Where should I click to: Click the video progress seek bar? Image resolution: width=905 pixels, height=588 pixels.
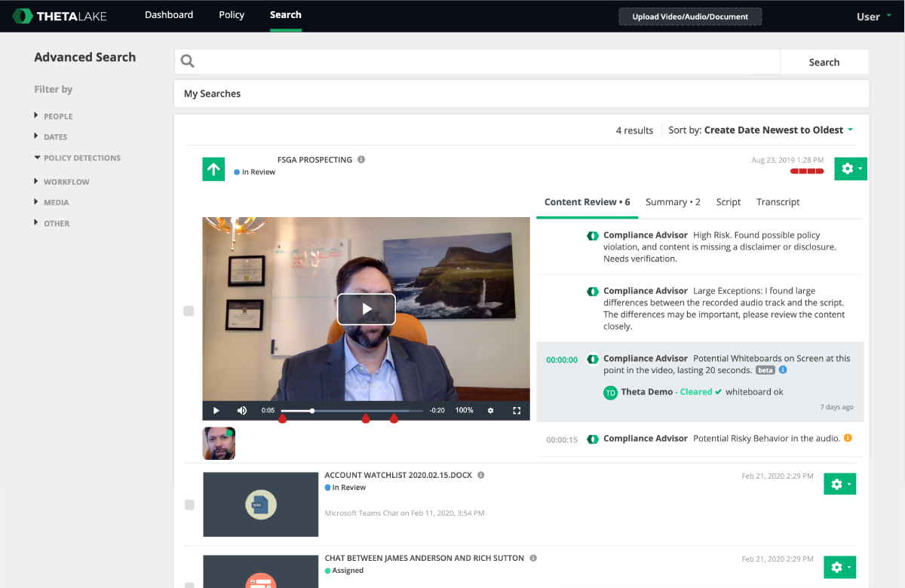click(351, 411)
